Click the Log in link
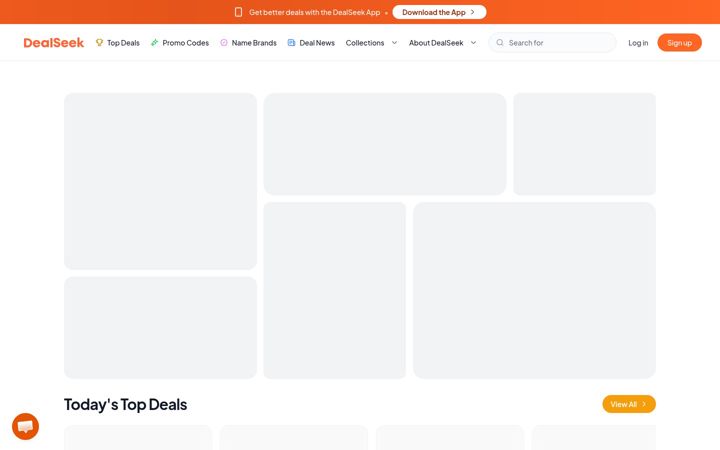 638,43
